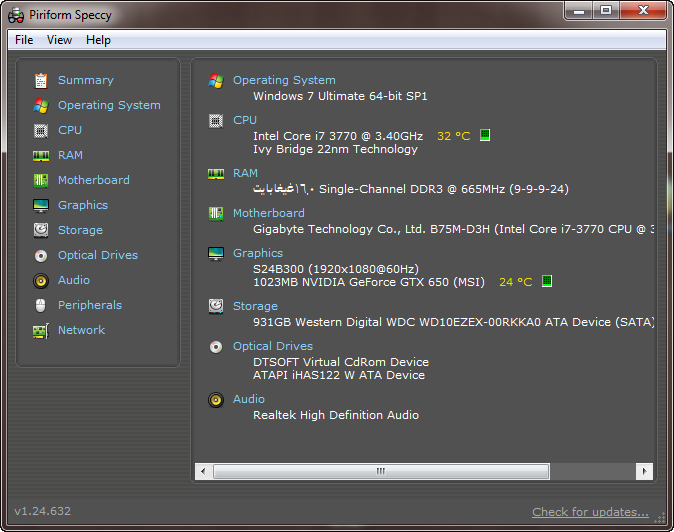This screenshot has width=674, height=532.
Task: Click the RAM heading link in summary
Action: point(245,173)
